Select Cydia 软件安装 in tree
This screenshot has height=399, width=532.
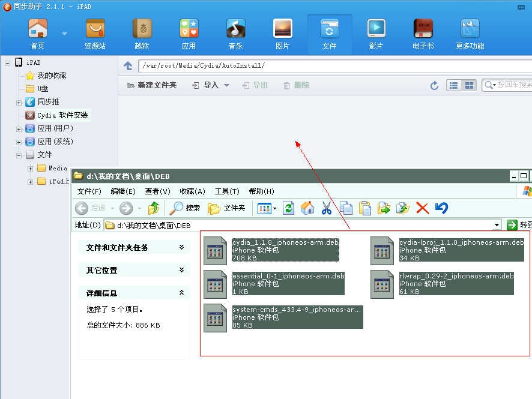tap(62, 115)
